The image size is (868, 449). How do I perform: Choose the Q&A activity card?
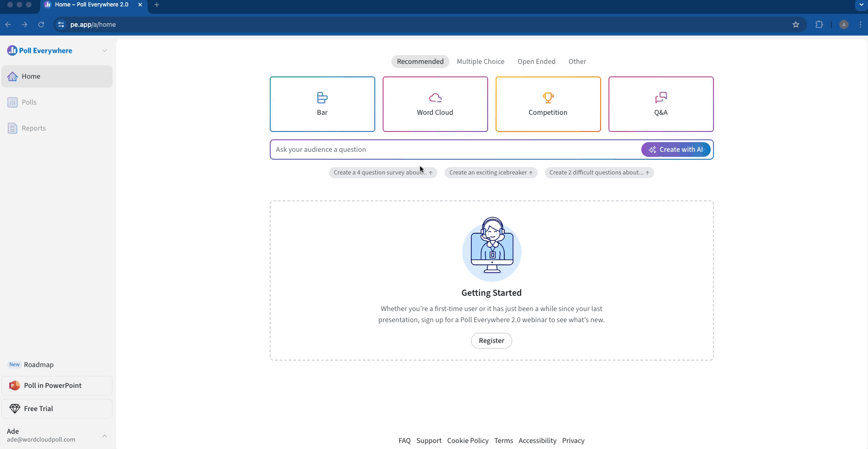661,104
